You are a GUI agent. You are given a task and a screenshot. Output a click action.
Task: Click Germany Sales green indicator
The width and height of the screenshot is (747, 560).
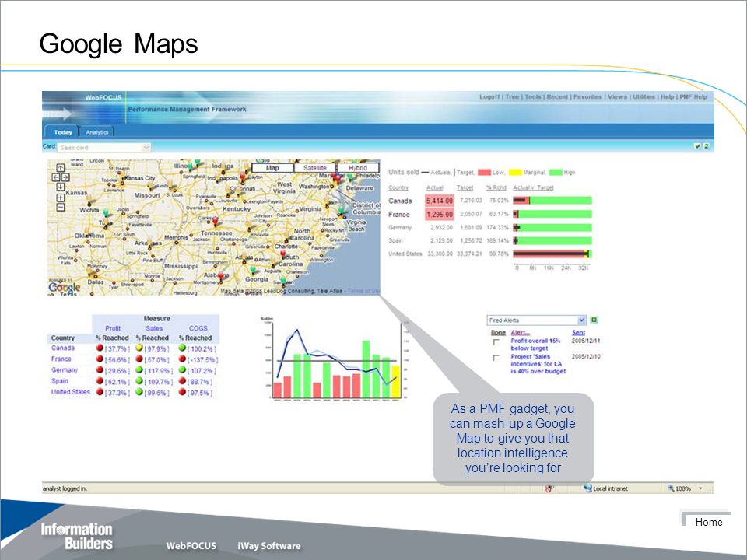pos(139,369)
